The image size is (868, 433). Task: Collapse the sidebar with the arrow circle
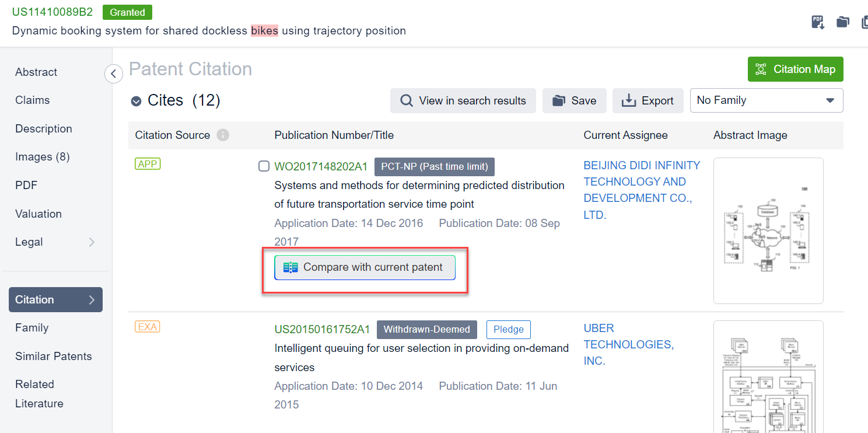tap(113, 74)
